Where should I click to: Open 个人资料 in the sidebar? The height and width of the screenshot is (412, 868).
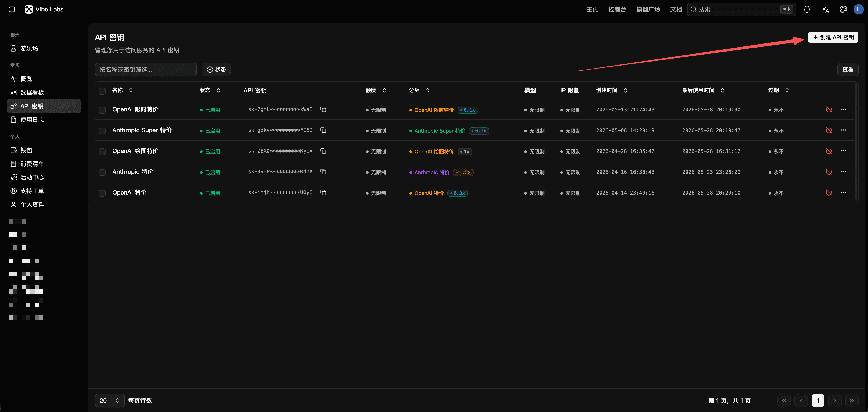tap(44, 205)
